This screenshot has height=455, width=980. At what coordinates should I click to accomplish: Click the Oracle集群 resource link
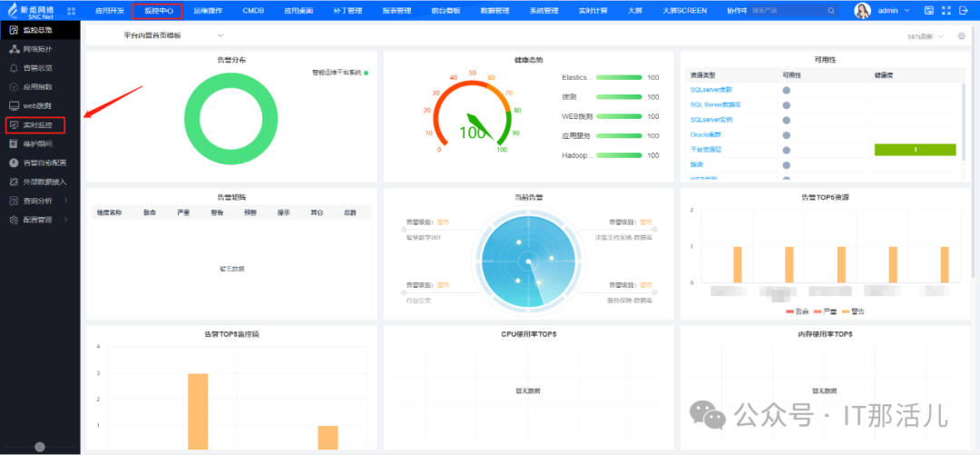click(x=706, y=134)
